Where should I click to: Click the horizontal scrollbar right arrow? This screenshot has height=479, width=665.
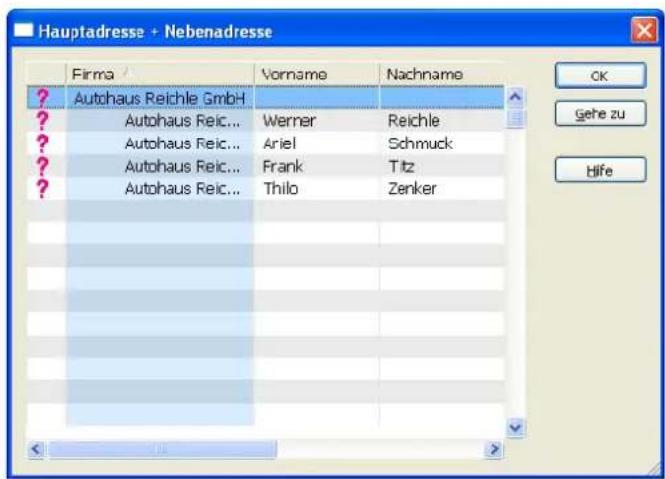pyautogui.click(x=494, y=449)
